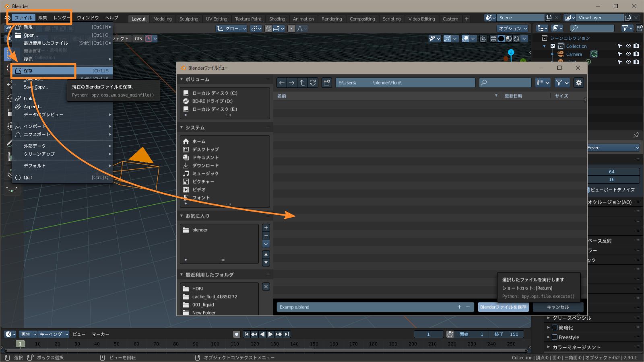Viewport: 644px width, 362px height.
Task: Choose Quit from the file menu
Action: [62, 177]
